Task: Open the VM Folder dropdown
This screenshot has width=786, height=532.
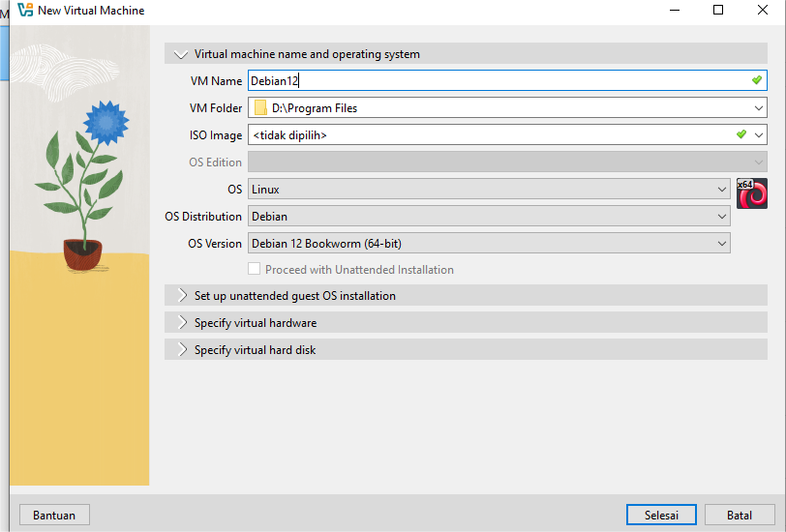Action: point(759,108)
